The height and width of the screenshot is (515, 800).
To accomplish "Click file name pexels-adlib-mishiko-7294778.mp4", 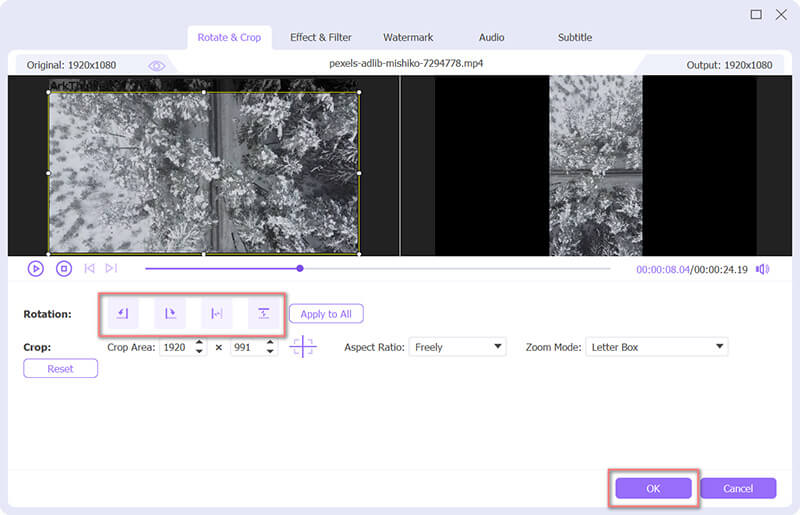I will (406, 63).
